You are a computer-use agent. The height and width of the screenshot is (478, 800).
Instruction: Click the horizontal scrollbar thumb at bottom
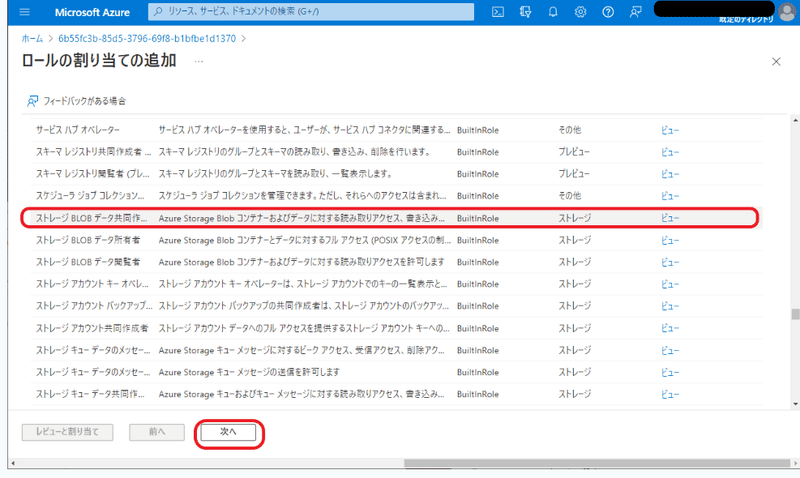pos(597,463)
